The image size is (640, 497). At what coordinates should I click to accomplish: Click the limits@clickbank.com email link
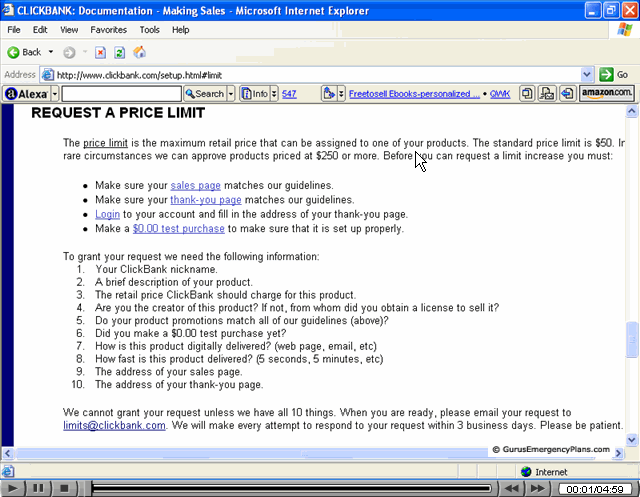[114, 425]
